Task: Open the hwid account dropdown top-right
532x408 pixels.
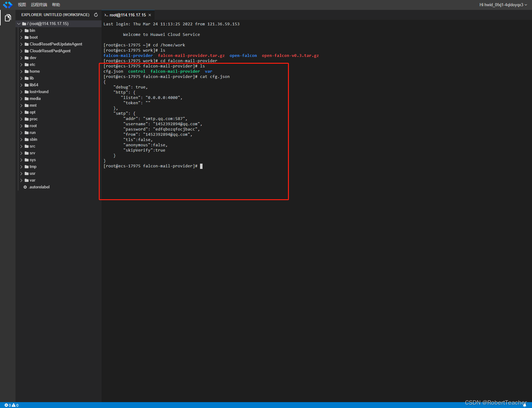Action: [x=503, y=5]
